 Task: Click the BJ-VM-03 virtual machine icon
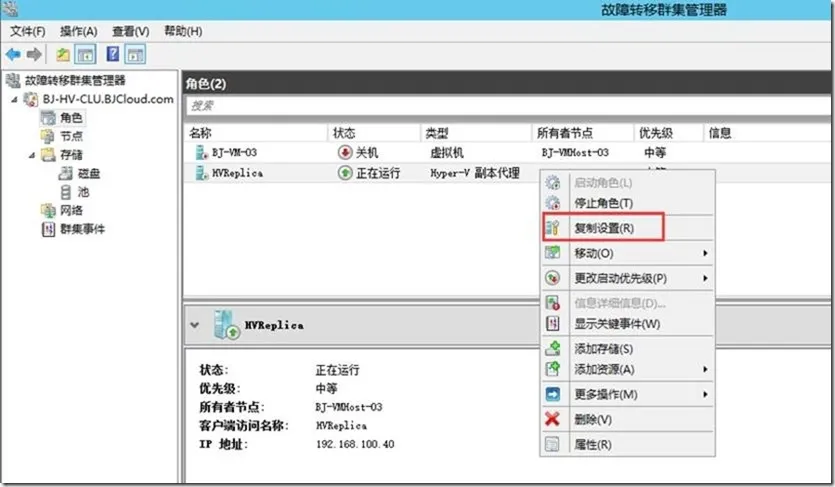coord(201,153)
